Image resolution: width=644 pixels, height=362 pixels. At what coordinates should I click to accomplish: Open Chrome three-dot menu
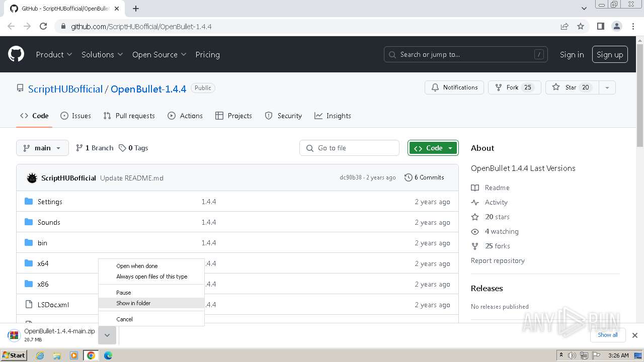[633, 26]
